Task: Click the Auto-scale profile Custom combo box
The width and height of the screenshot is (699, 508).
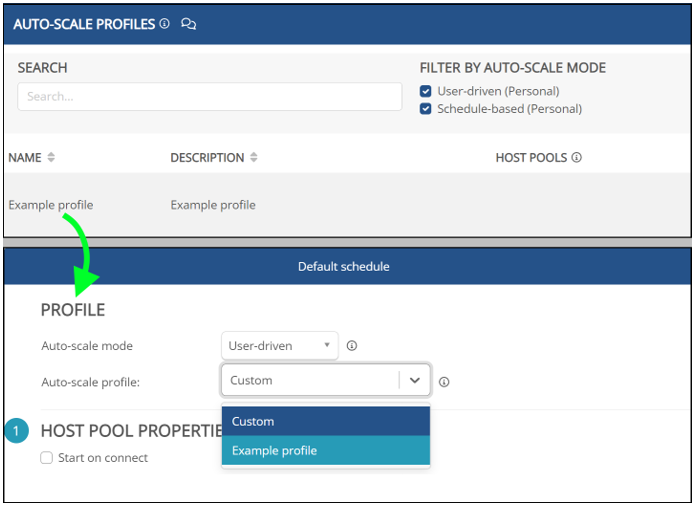Action: [x=310, y=381]
